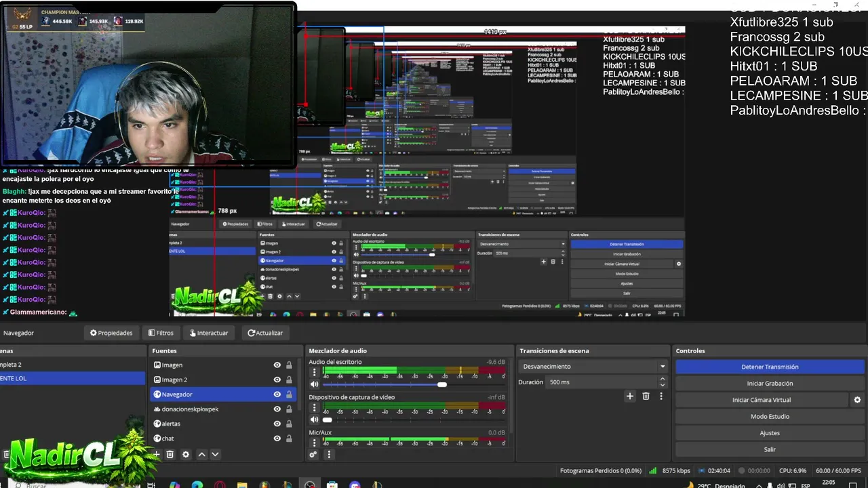
Task: Click Salir to exit OBS
Action: tap(770, 449)
